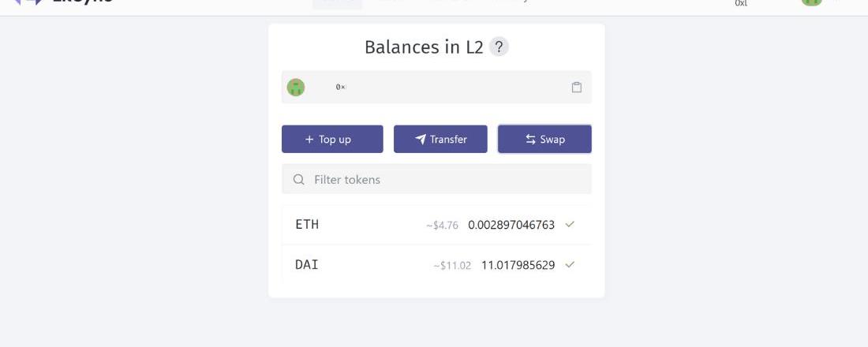Click the ~$4.76 ETH value
Viewport: 868px width, 347px height.
pos(442,225)
